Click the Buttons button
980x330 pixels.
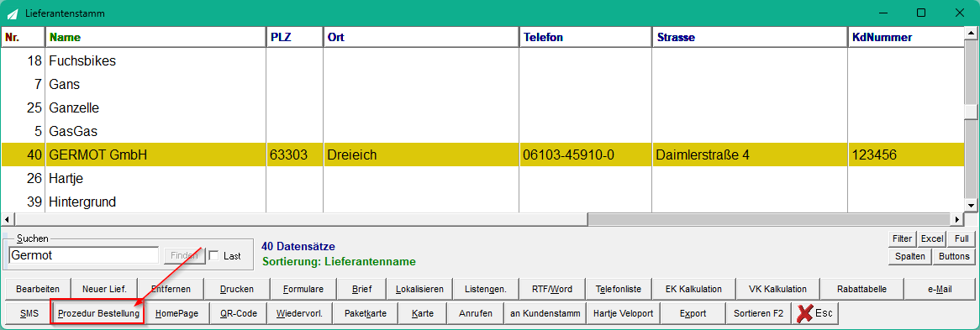tap(954, 256)
